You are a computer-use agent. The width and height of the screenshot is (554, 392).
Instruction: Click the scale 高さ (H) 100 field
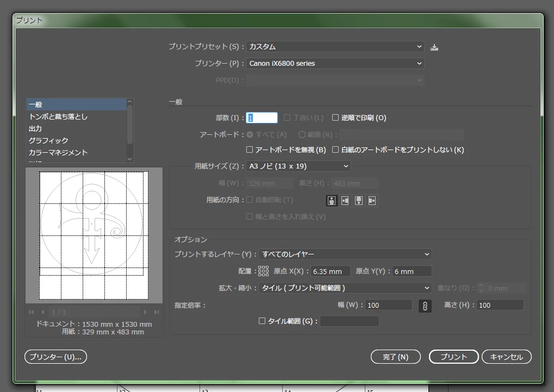(x=500, y=305)
